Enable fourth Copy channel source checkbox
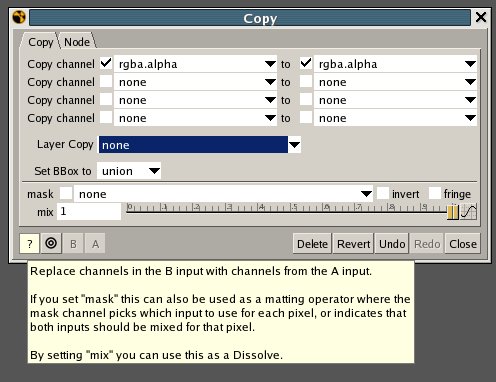Screen dimensions: 496x382 [x=106, y=117]
